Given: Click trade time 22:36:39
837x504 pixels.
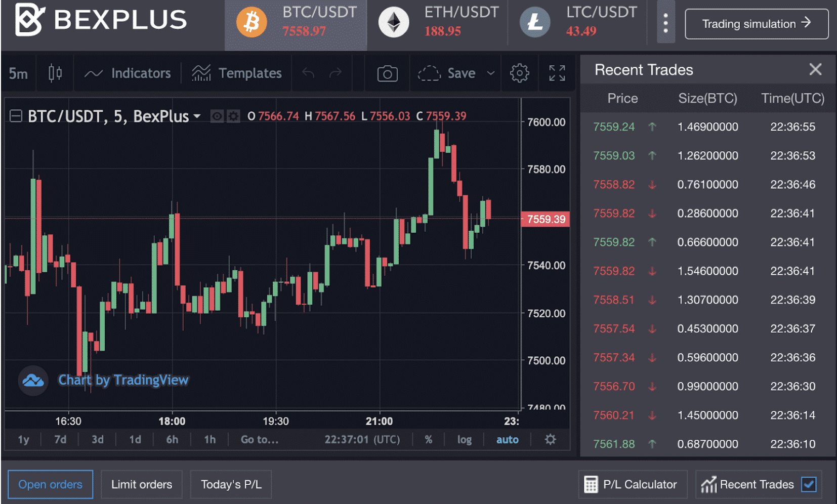Looking at the screenshot, I should click(793, 300).
